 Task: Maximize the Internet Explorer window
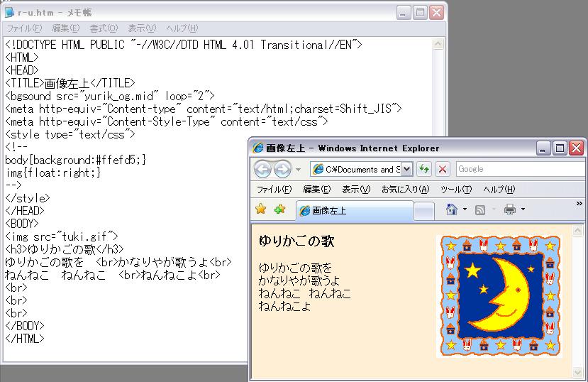point(560,148)
